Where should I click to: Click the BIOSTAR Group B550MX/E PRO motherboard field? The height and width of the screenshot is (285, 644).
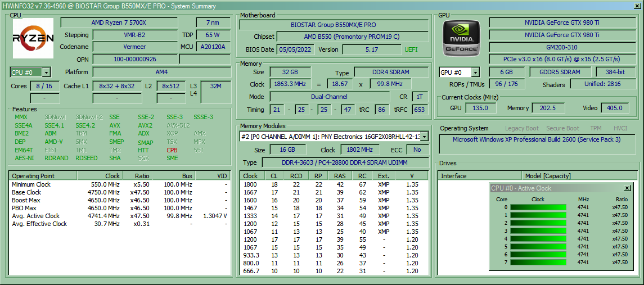[x=333, y=25]
